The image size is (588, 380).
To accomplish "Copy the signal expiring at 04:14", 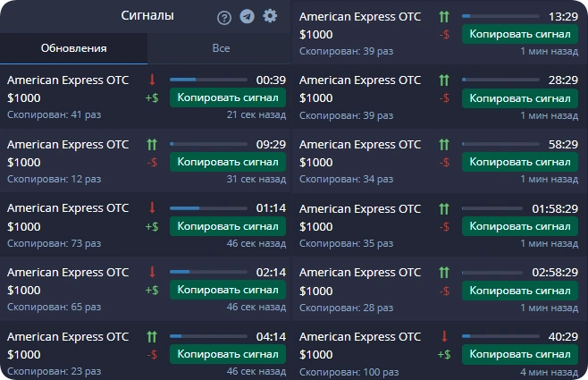I will 228,354.
